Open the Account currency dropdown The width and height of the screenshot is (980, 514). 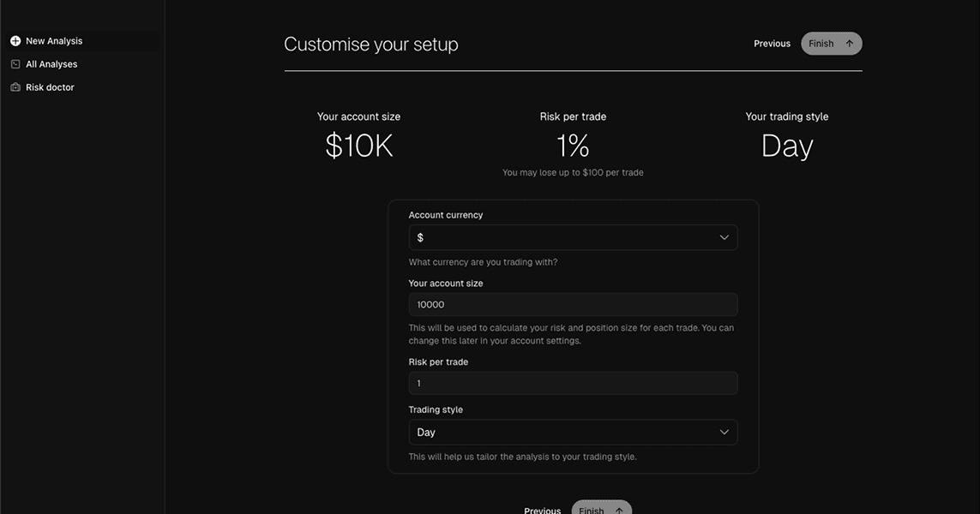click(x=573, y=236)
